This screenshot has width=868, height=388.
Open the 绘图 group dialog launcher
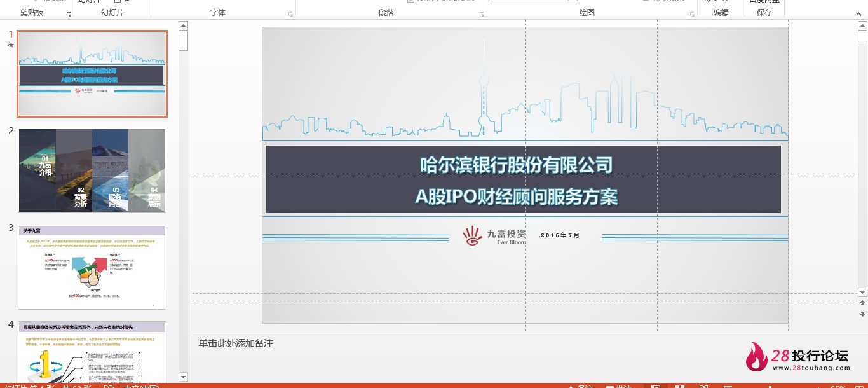pyautogui.click(x=692, y=13)
